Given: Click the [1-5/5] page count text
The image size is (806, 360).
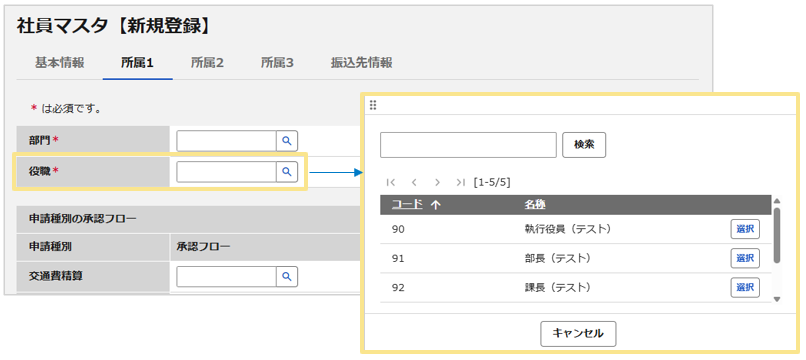Looking at the screenshot, I should tap(492, 182).
